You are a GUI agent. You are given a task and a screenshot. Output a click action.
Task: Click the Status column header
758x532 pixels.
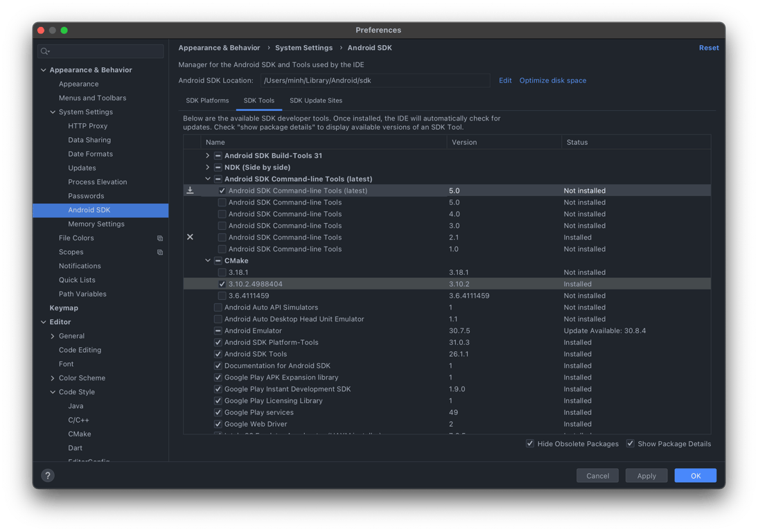[636, 142]
